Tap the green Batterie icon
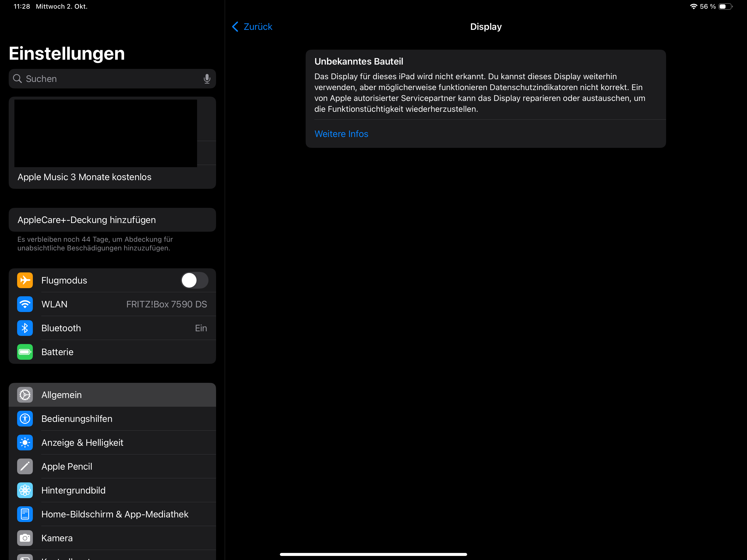This screenshot has width=747, height=560. click(25, 352)
